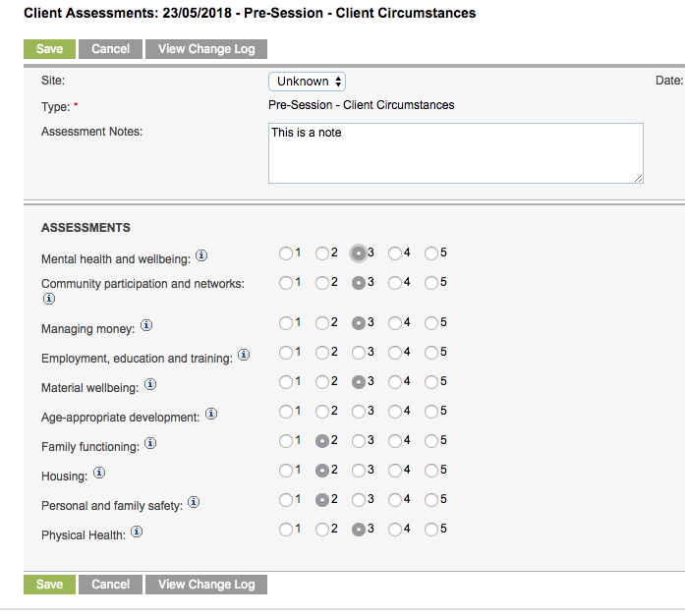Show info tooltip for Managing money
This screenshot has height=616, width=685.
146,325
